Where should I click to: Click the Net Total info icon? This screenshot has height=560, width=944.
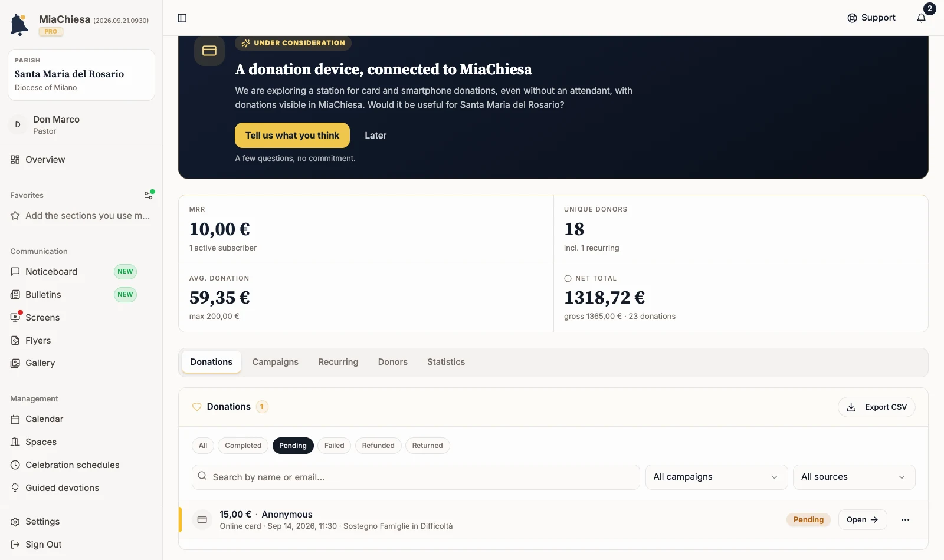pyautogui.click(x=568, y=279)
